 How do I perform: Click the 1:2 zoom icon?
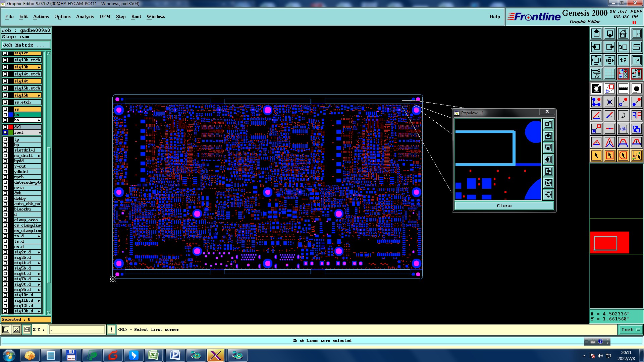pos(623,60)
